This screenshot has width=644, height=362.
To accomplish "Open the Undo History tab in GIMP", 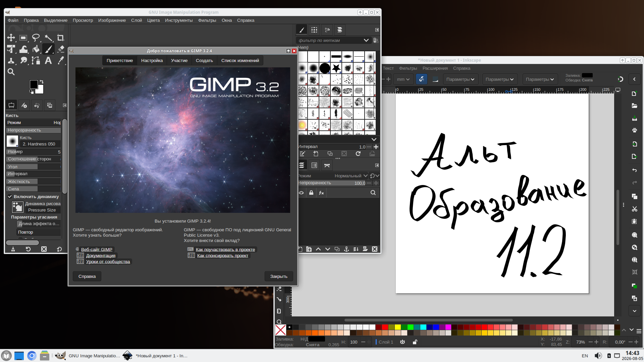I will tap(37, 105).
